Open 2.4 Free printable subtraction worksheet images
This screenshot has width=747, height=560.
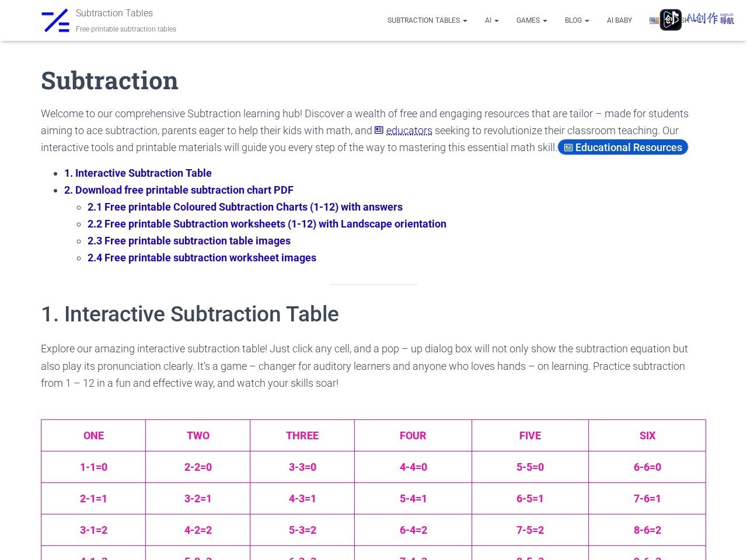pos(202,258)
